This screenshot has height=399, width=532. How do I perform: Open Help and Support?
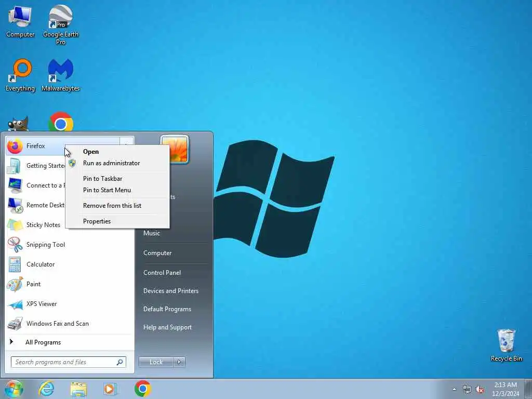coord(167,327)
